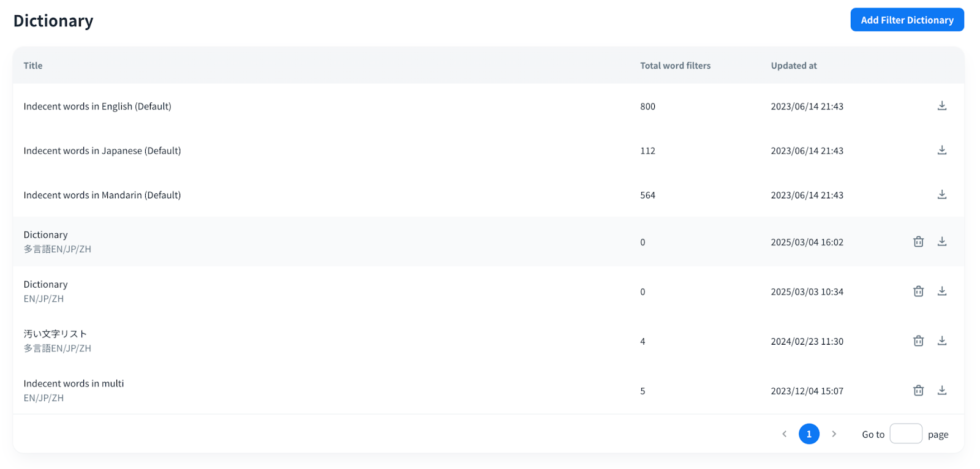Click the Updated at column header
The width and height of the screenshot is (980, 469).
coord(793,66)
